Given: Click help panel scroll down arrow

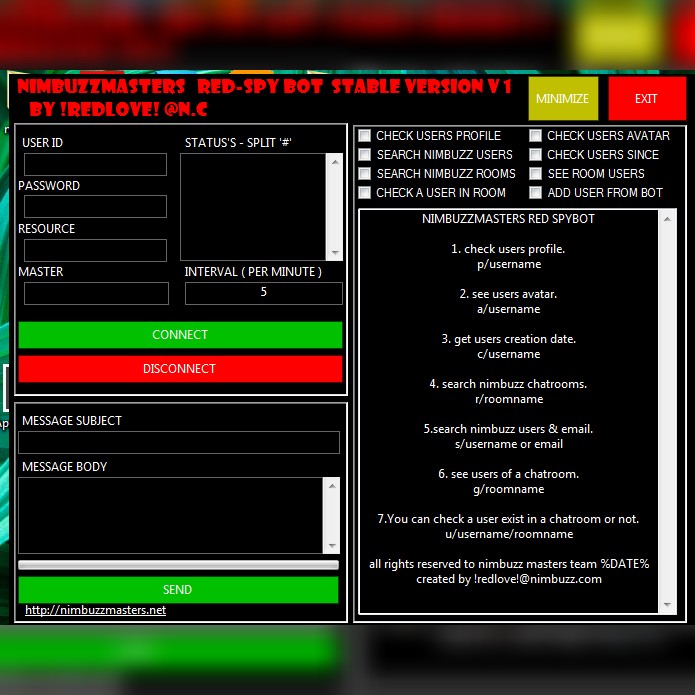Looking at the screenshot, I should 668,605.
